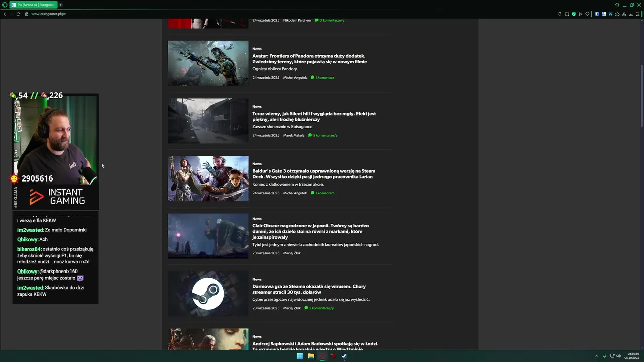Expand the system tray hidden icons chevron
This screenshot has width=644, height=362.
click(x=596, y=356)
